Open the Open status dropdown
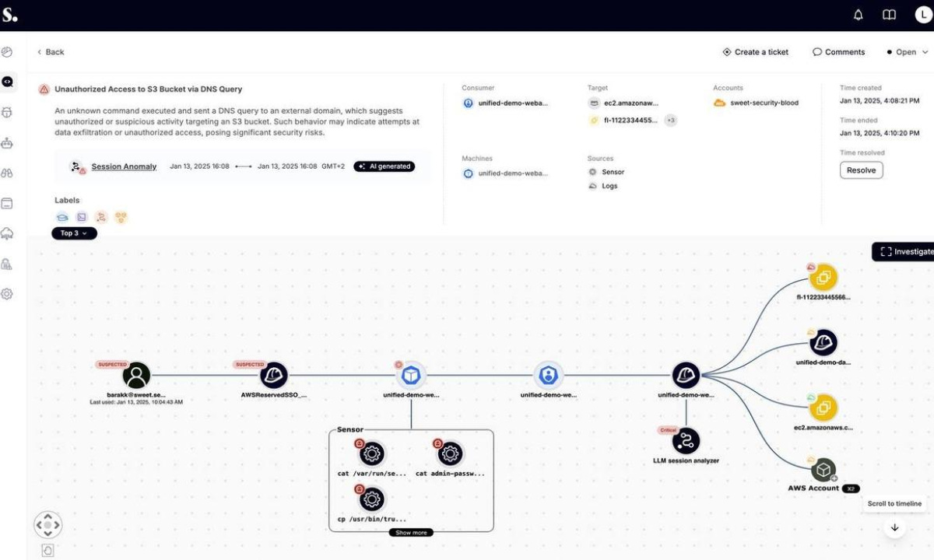This screenshot has height=560, width=934. tap(908, 52)
